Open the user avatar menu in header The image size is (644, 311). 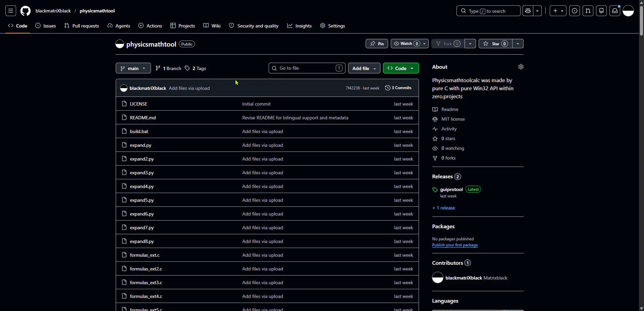(628, 11)
